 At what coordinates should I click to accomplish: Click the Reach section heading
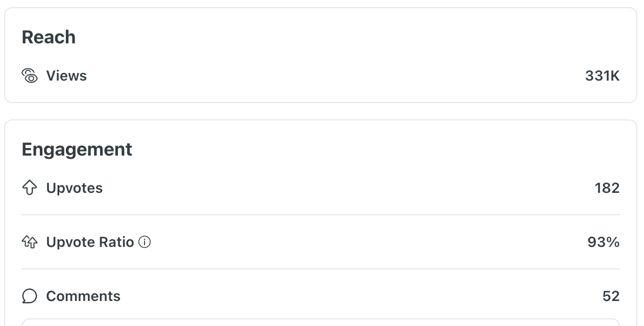49,37
